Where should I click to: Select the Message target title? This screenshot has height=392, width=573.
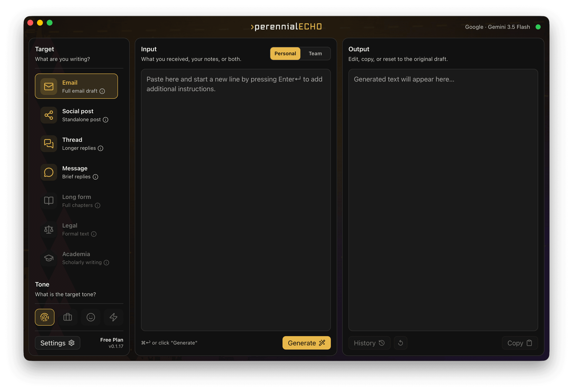click(75, 168)
